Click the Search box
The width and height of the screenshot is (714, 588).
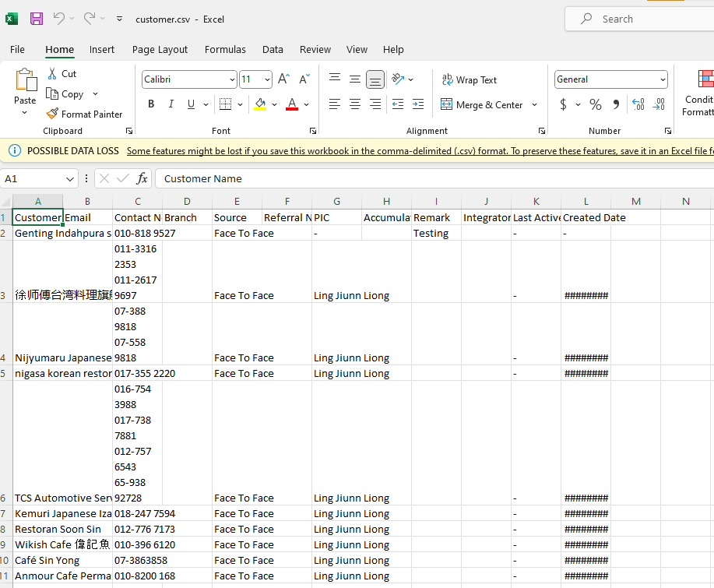tap(639, 19)
